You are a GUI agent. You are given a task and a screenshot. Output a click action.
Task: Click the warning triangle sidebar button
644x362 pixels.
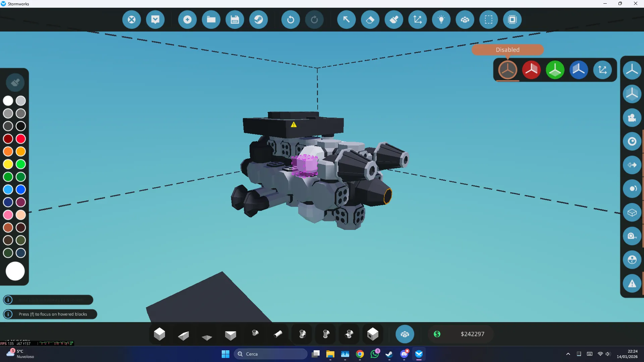632,284
